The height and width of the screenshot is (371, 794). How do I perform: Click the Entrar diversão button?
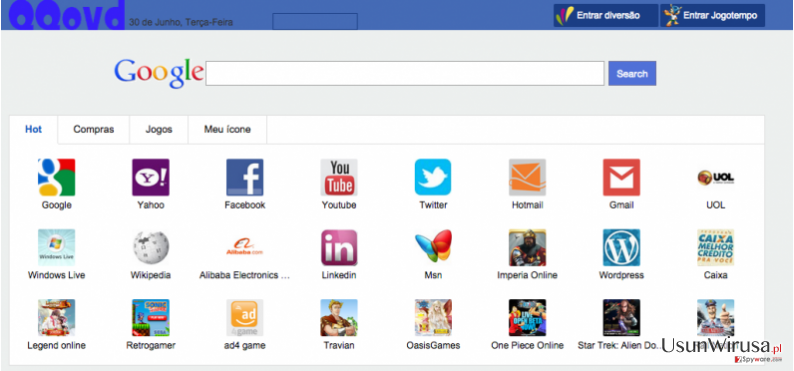[x=606, y=15]
